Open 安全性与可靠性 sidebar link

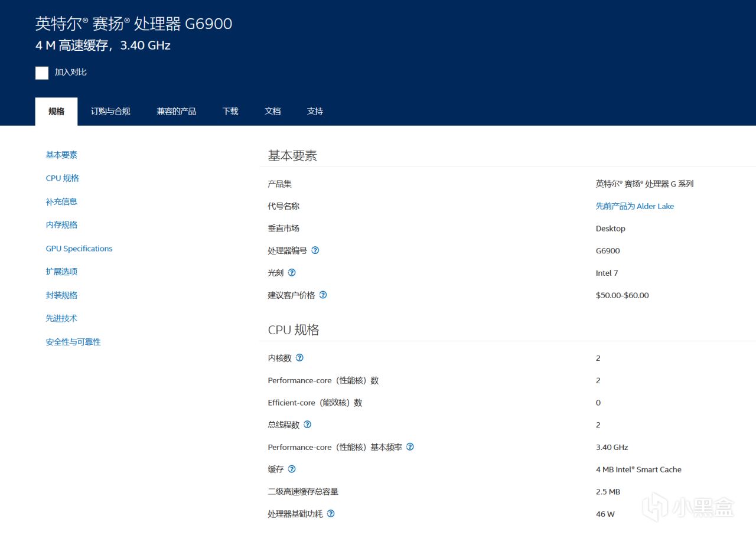pyautogui.click(x=73, y=342)
